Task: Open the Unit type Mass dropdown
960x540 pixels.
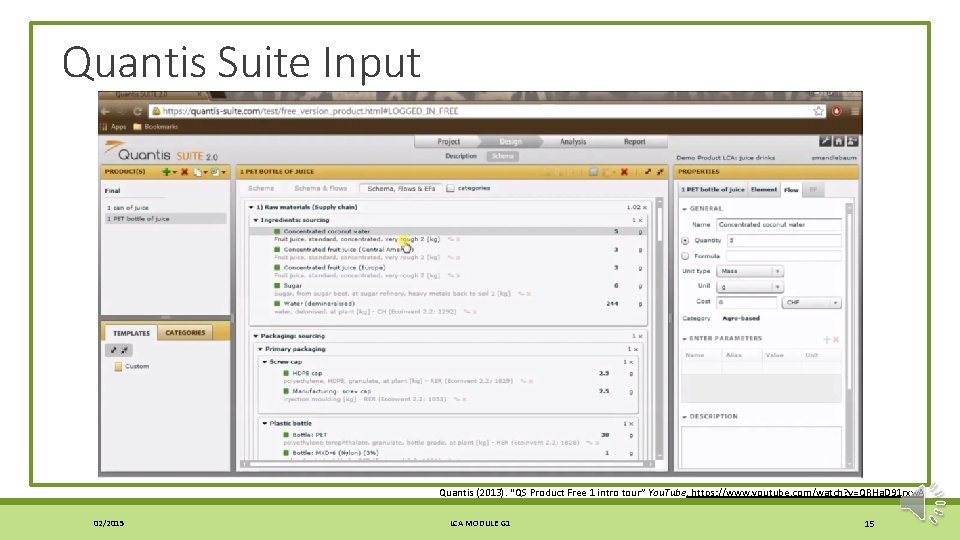Action: point(750,271)
